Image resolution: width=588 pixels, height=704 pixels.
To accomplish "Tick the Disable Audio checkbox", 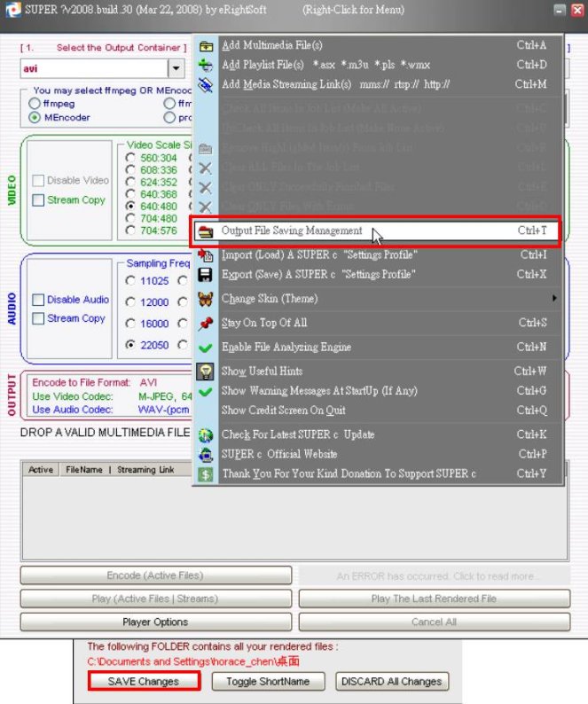I will [38, 300].
